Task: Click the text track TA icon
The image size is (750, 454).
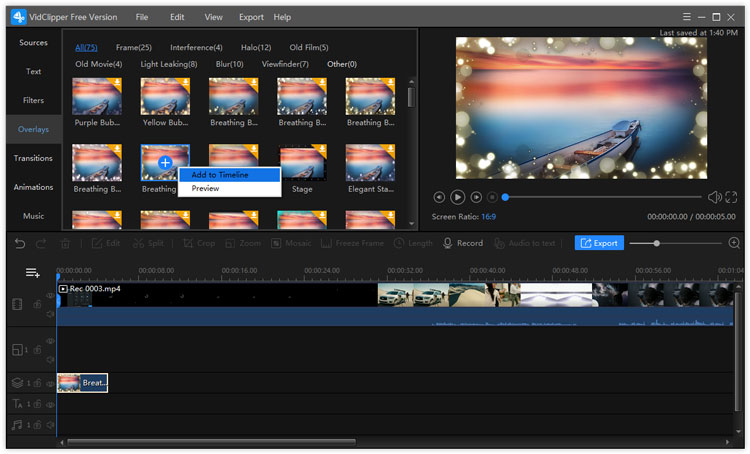Action: (17, 404)
